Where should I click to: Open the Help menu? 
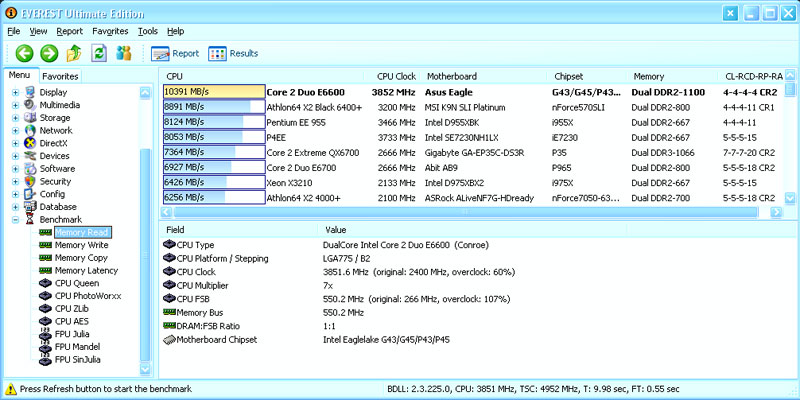(x=176, y=31)
